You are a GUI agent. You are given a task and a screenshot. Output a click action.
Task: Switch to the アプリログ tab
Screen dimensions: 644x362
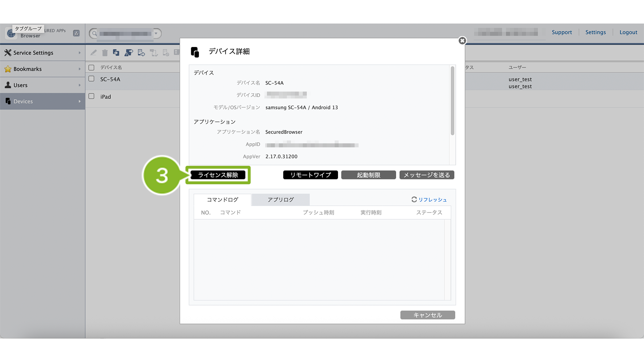tap(280, 199)
